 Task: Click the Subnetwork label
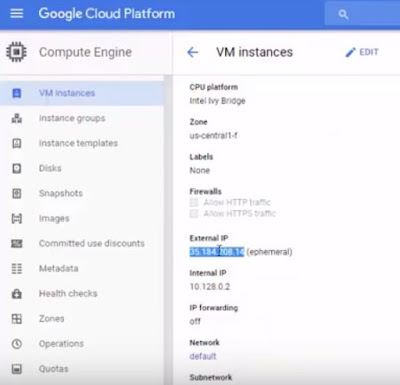(211, 377)
